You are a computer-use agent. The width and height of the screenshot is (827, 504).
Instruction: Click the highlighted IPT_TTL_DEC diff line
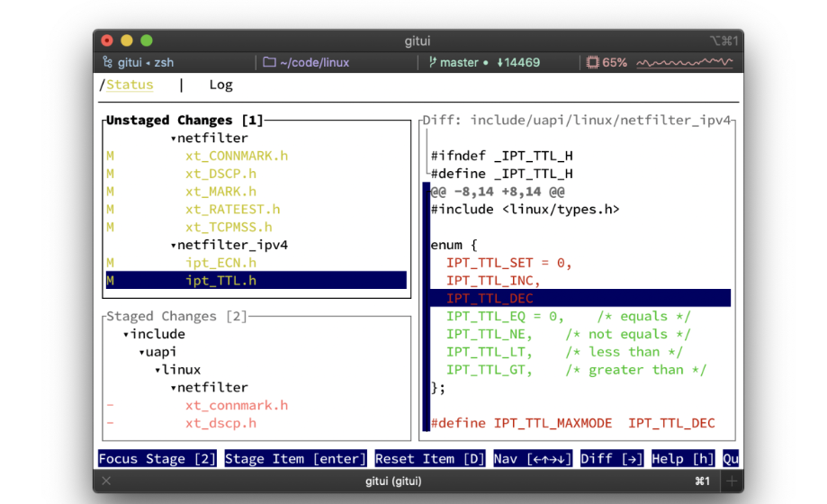(x=580, y=298)
